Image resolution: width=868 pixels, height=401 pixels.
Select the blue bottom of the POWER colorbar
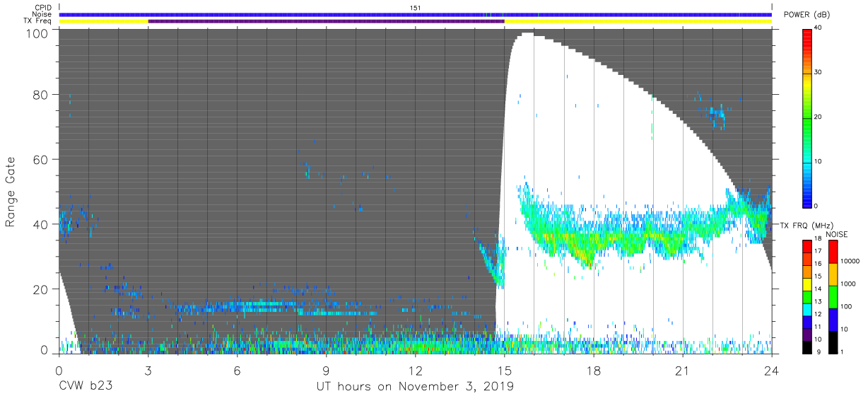(x=807, y=200)
